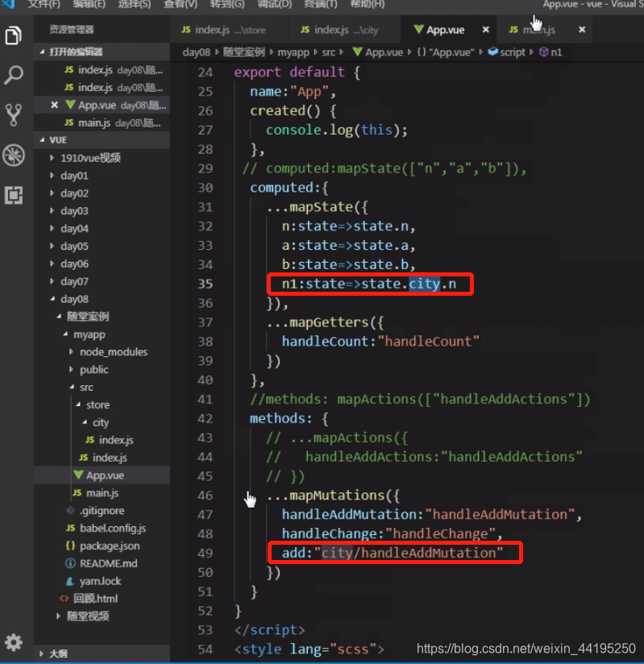Click myapp in the breadcrumb path
Screen dimensions: 644x664
click(293, 52)
